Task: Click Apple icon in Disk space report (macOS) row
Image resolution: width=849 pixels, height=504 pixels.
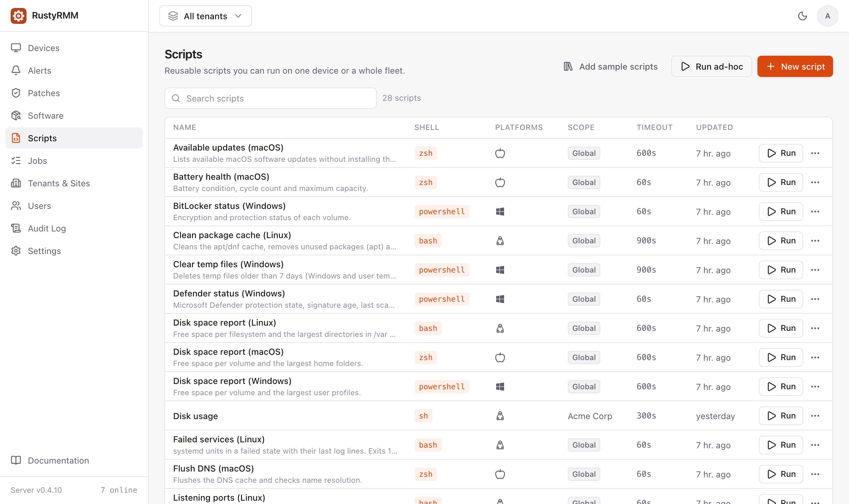Action: (x=500, y=358)
